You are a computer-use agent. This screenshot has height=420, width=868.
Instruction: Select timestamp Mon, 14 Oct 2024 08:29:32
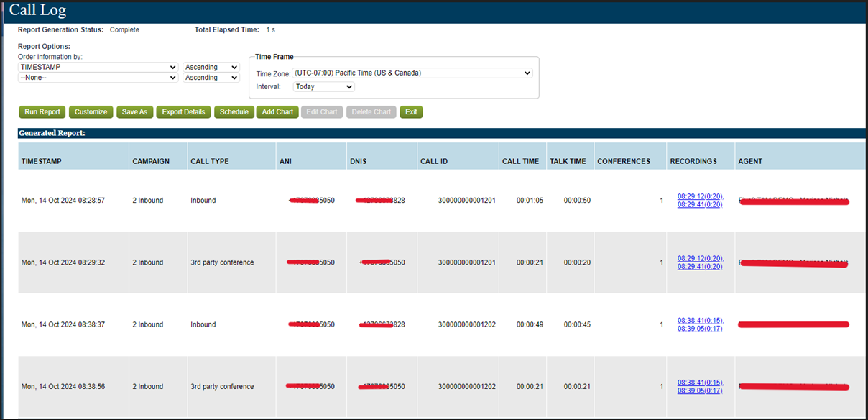click(63, 262)
